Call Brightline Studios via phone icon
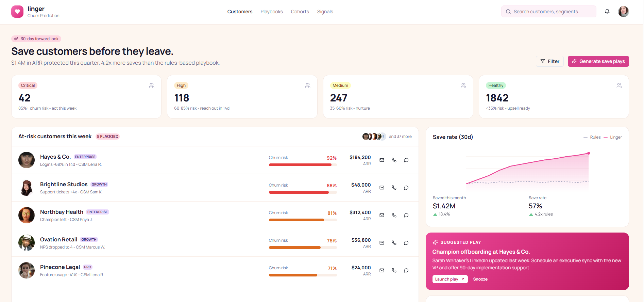The height and width of the screenshot is (302, 644). click(394, 188)
